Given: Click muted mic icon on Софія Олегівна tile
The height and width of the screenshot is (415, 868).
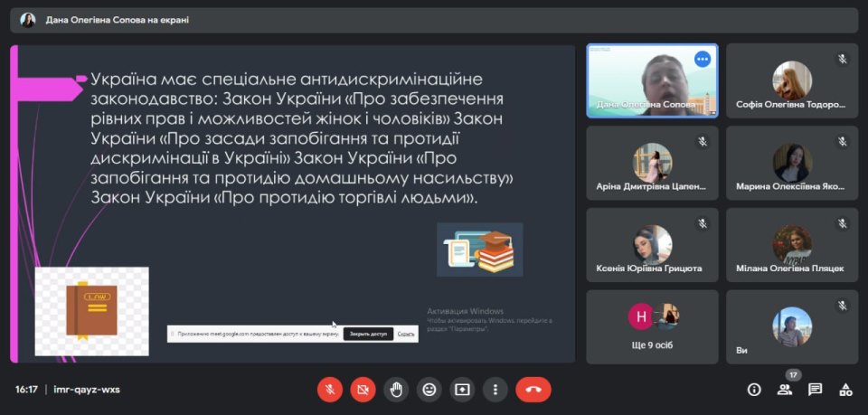Looking at the screenshot, I should 843,59.
